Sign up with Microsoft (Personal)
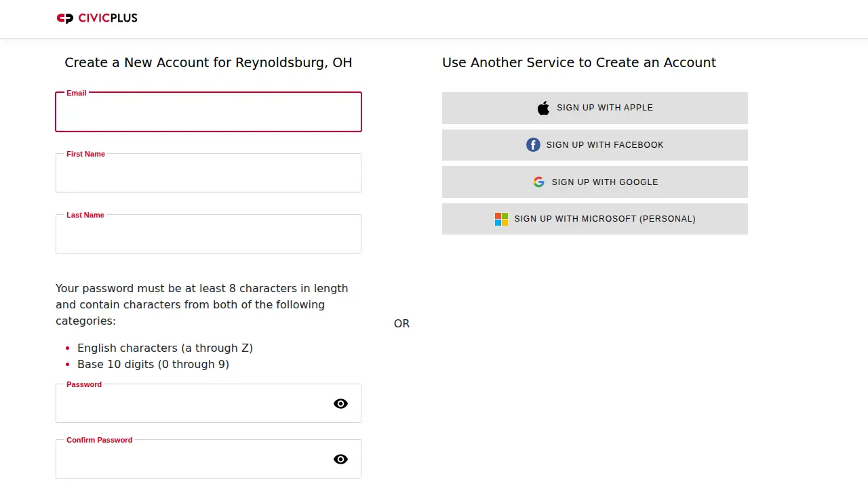 (x=595, y=219)
